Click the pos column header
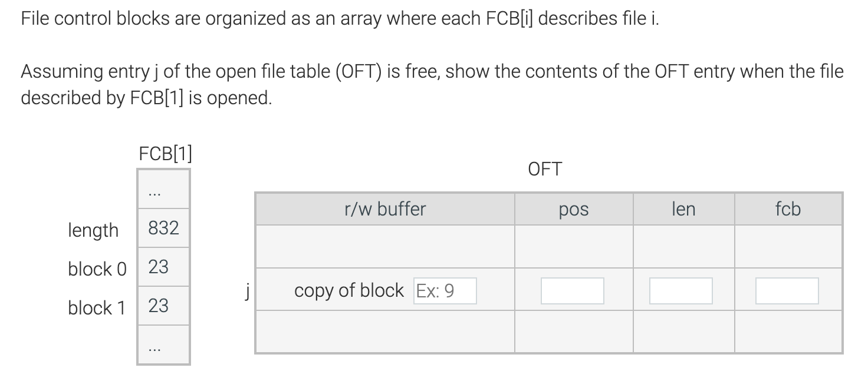Screen dimensions: 868x371 tap(573, 208)
